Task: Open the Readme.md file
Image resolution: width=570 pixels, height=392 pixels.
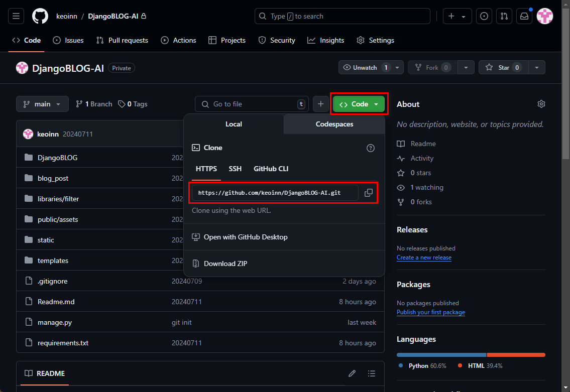Action: 56,302
